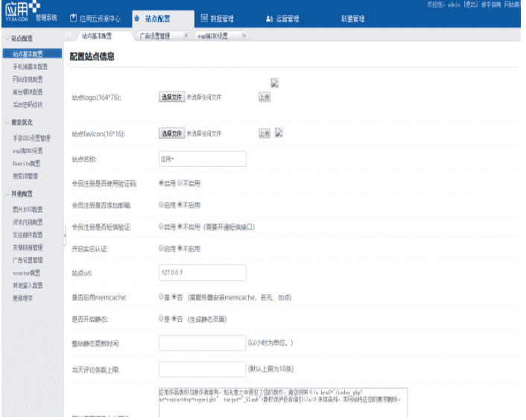Open the 运营管理 top menu
526x420 pixels.
click(287, 19)
